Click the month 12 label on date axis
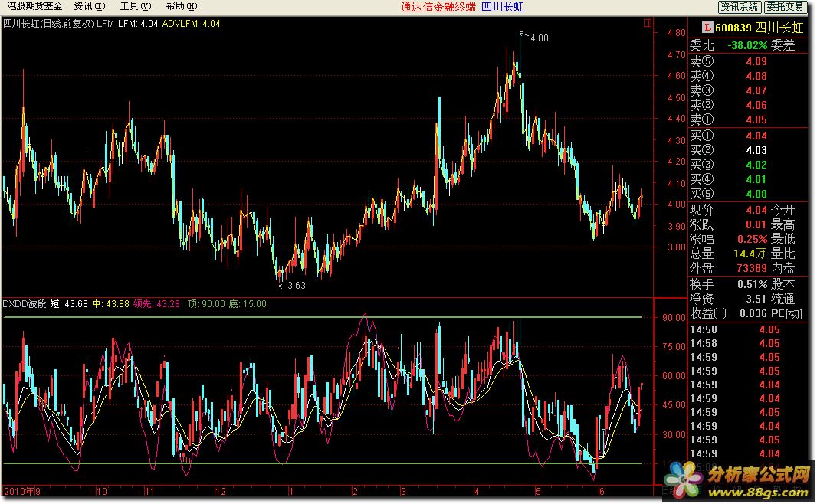The image size is (817, 504). [221, 491]
